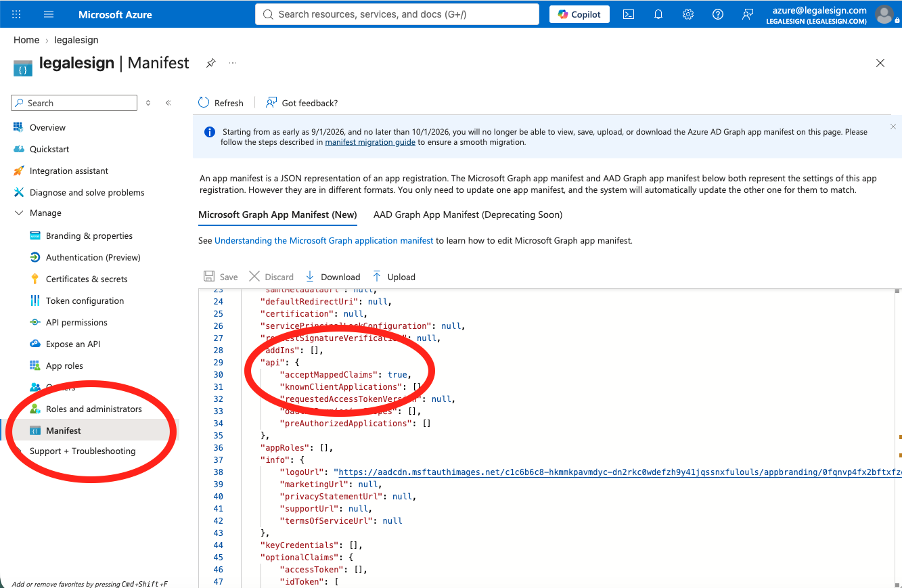The height and width of the screenshot is (588, 902).
Task: Download the manifest file
Action: 333,277
